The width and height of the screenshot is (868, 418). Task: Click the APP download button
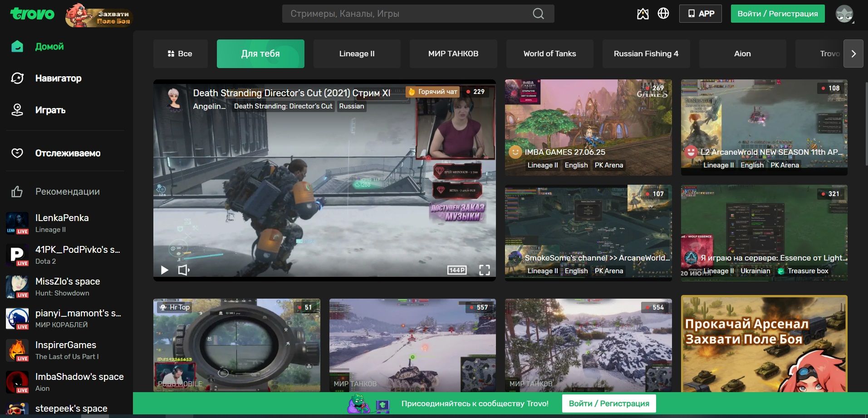tap(700, 14)
